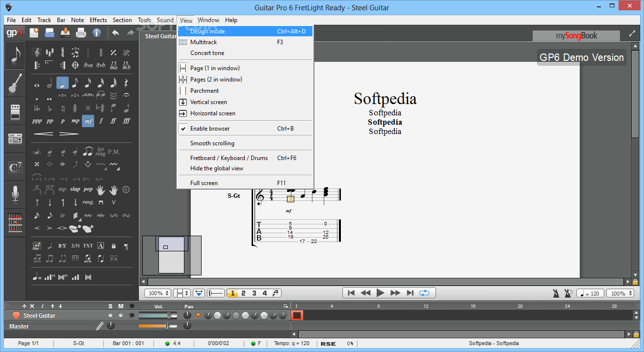Toggle the count-in metronome clock icon
Viewport: 644px width, 352px height.
[x=568, y=293]
